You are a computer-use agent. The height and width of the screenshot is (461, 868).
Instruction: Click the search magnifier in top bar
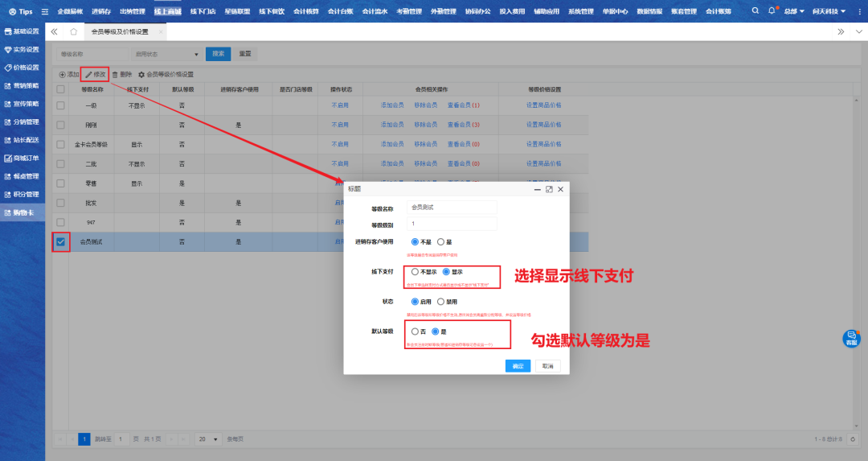(755, 11)
